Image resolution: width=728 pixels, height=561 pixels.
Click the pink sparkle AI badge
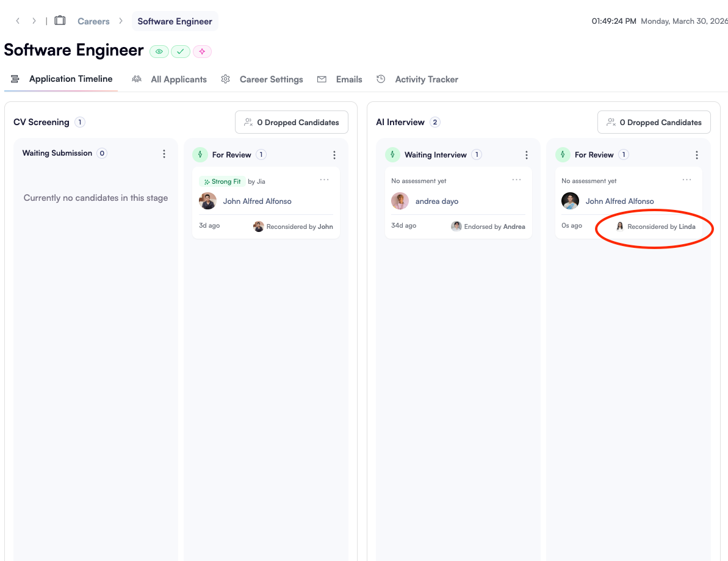(202, 52)
